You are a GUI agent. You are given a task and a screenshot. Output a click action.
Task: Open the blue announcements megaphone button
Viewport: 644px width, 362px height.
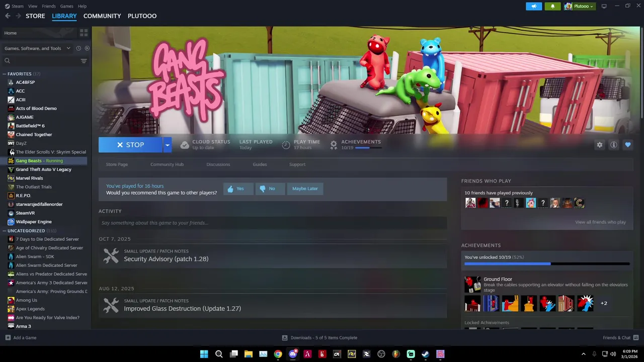[x=534, y=6]
